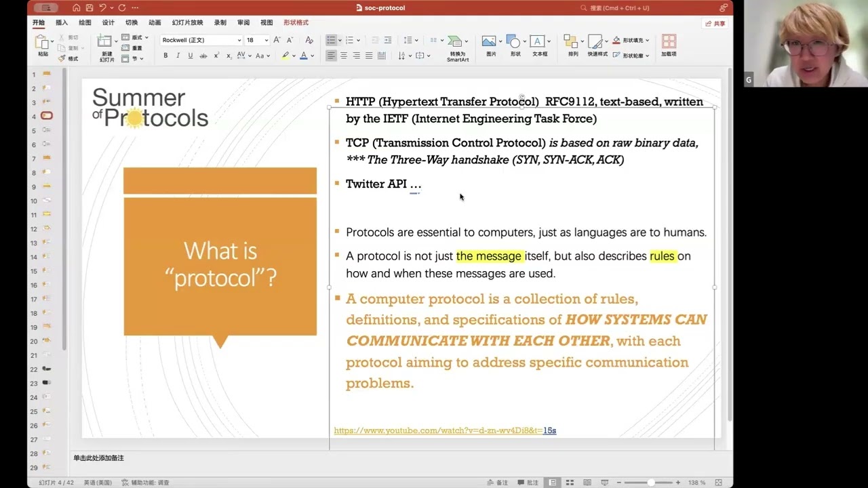Fit slide to window icon
Screen dimensions: 868x488
tap(718, 483)
